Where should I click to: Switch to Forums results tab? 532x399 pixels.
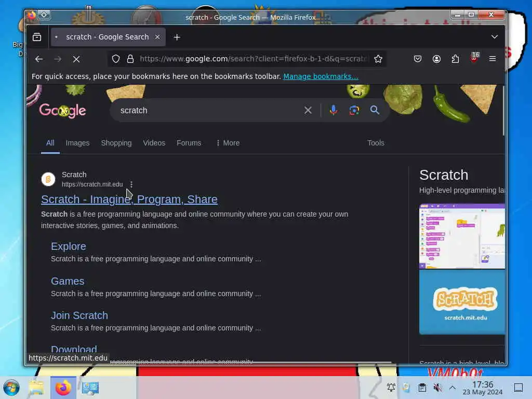point(189,143)
